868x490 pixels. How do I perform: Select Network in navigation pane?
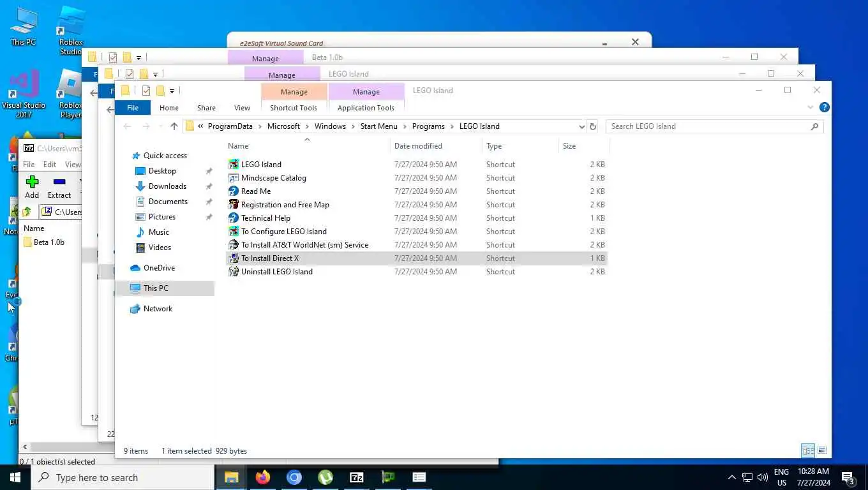click(x=158, y=309)
